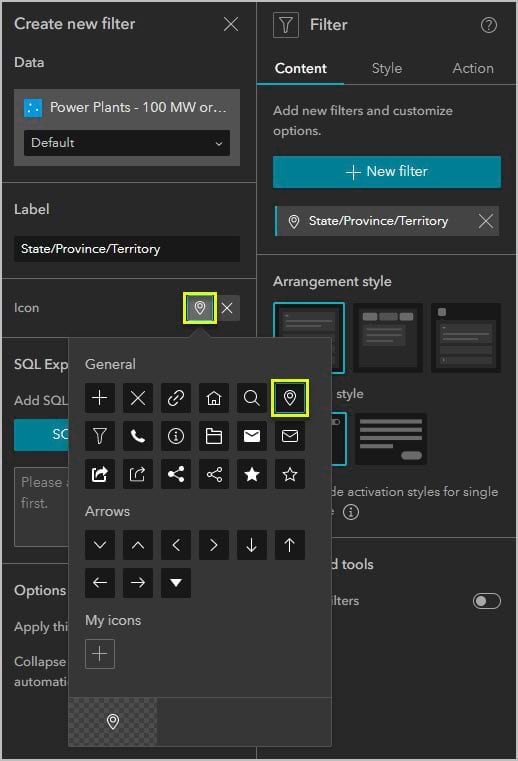Select the funnel filter icon in General
This screenshot has width=518, height=761.
point(100,436)
